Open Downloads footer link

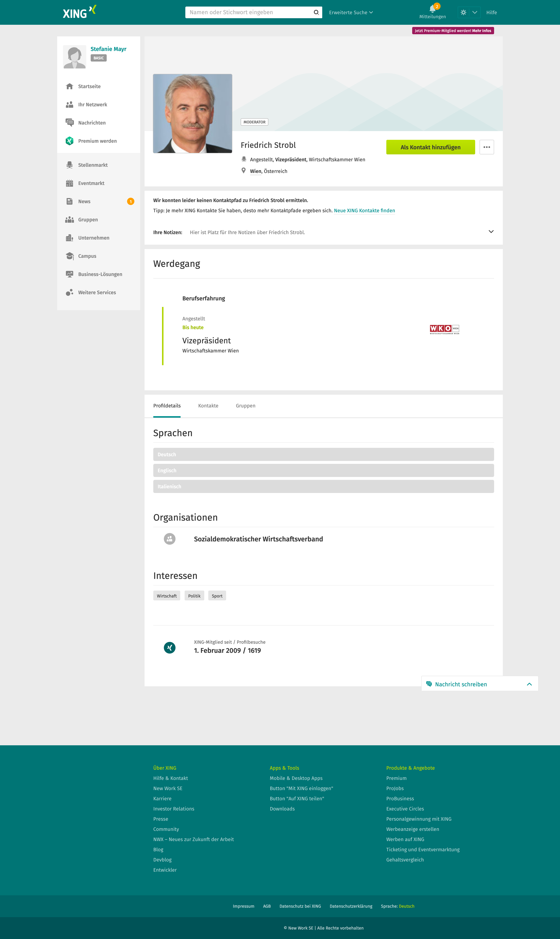point(282,808)
